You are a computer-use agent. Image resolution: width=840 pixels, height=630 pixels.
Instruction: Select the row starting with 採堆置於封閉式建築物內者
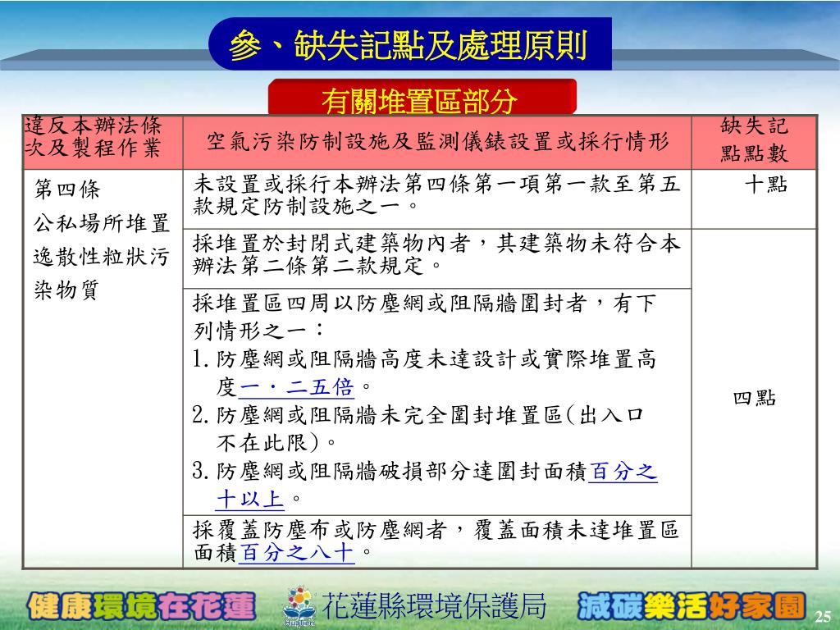coord(437,258)
